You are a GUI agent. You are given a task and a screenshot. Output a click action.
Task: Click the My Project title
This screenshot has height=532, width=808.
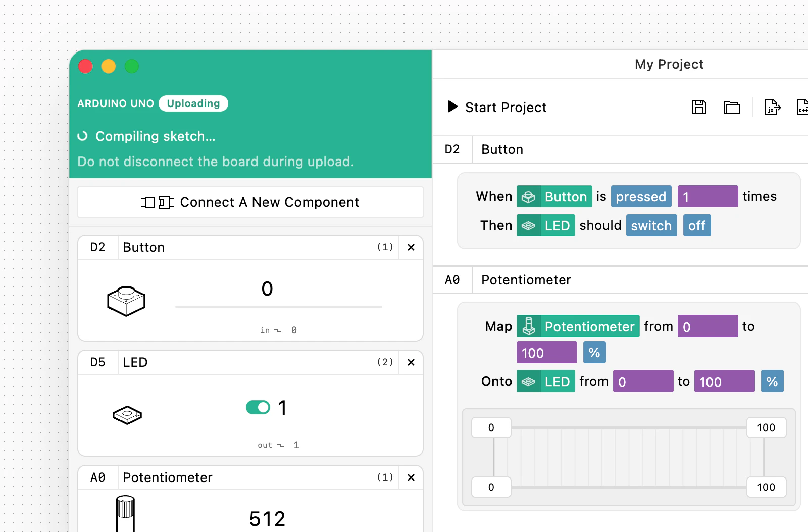(669, 64)
